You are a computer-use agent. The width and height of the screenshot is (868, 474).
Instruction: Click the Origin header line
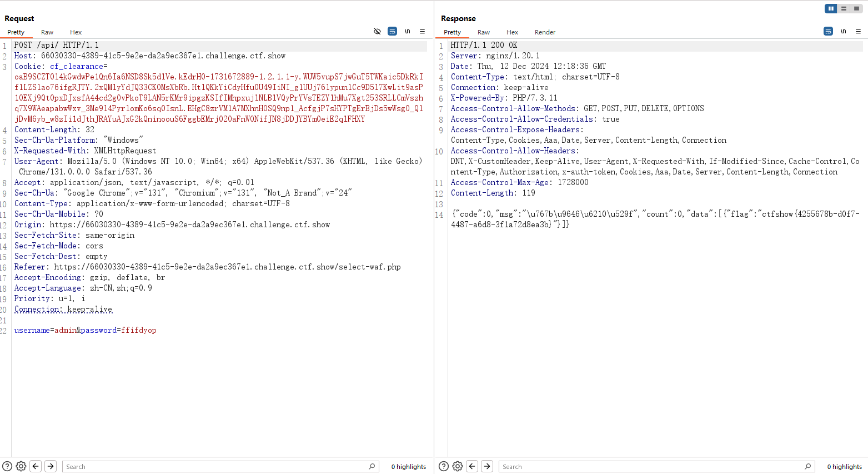(x=172, y=224)
